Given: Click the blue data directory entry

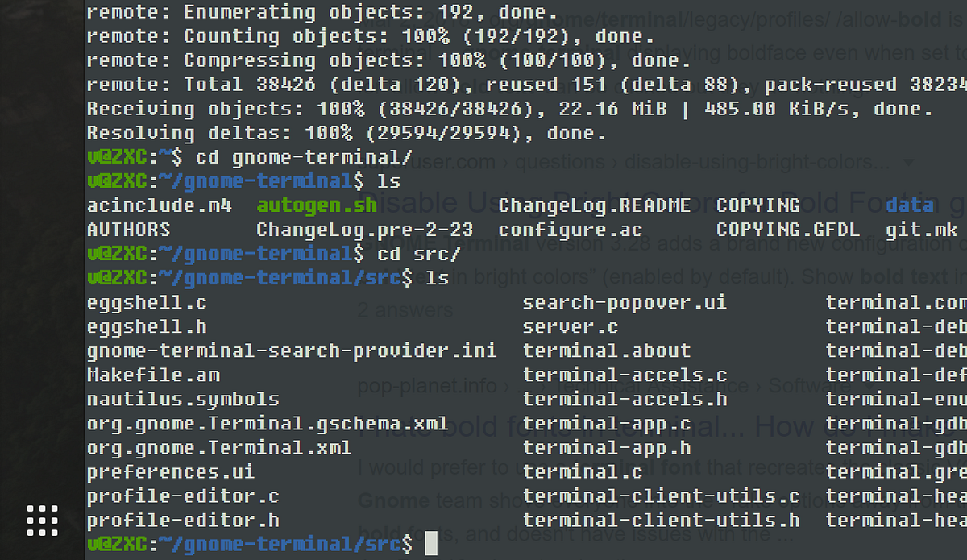Looking at the screenshot, I should (x=910, y=205).
